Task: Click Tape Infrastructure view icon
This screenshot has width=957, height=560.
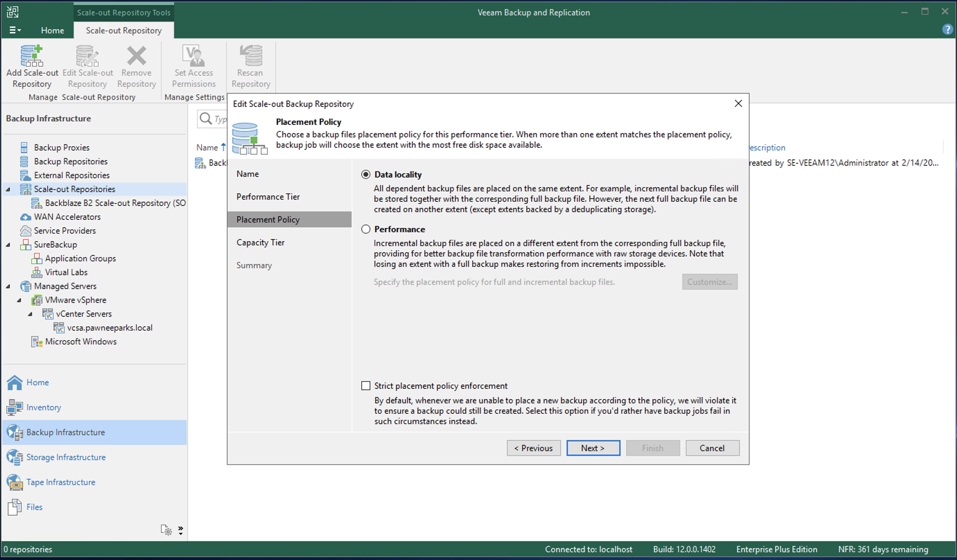Action: click(15, 482)
